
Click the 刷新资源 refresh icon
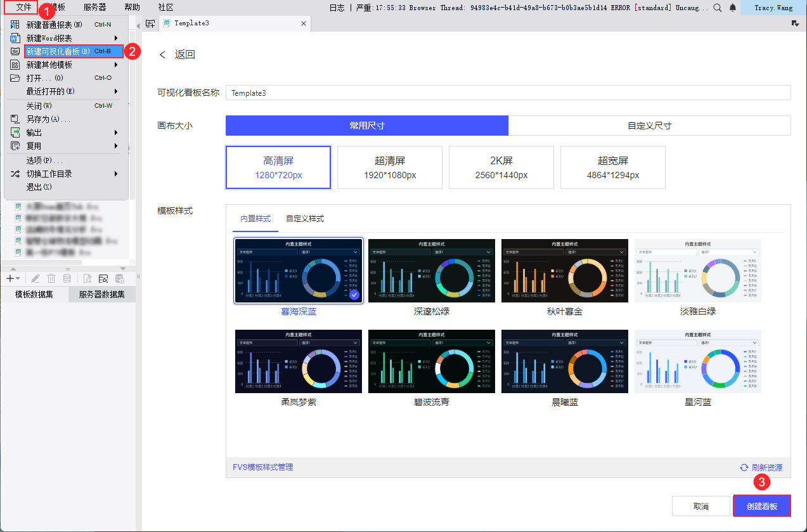[x=744, y=467]
